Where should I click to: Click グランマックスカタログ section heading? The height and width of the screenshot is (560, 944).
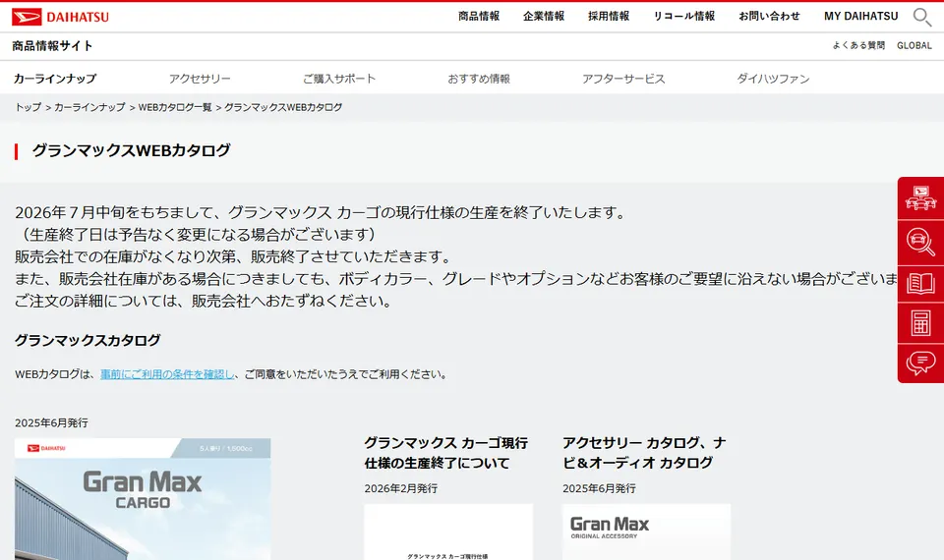88,341
